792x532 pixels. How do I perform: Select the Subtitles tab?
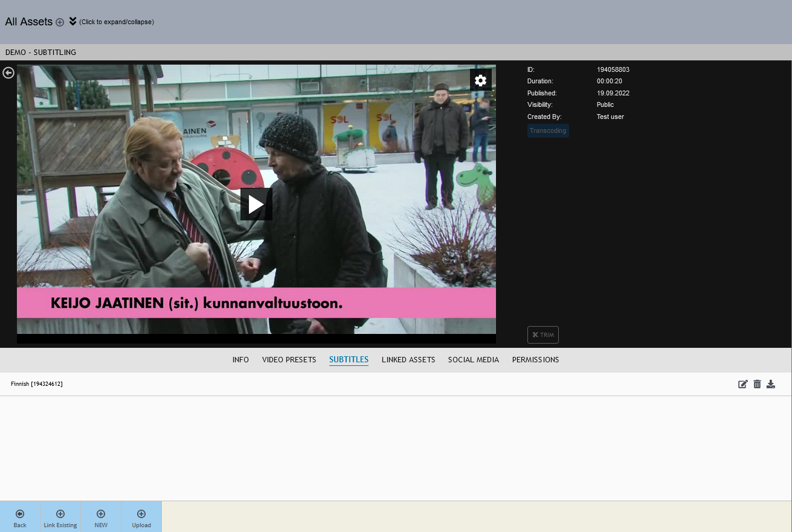349,360
